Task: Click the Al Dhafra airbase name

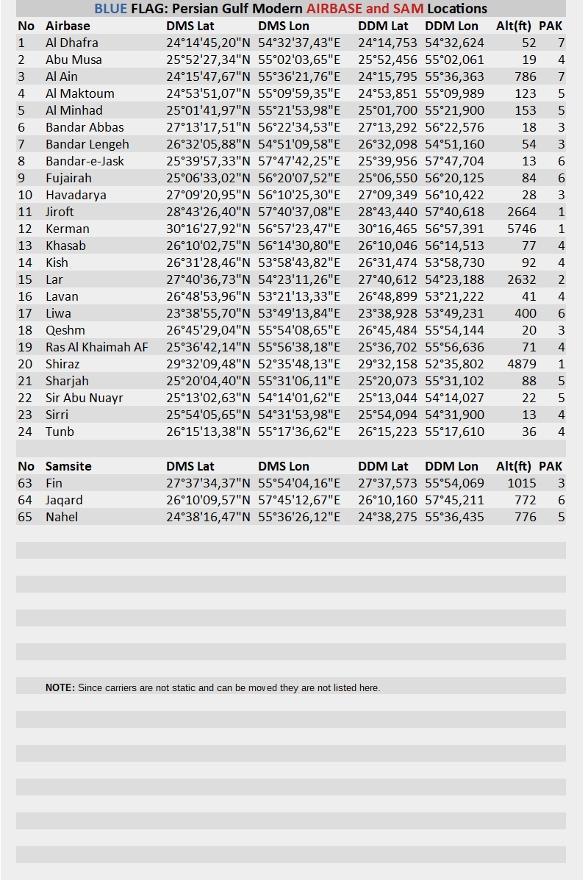Action: (x=71, y=43)
